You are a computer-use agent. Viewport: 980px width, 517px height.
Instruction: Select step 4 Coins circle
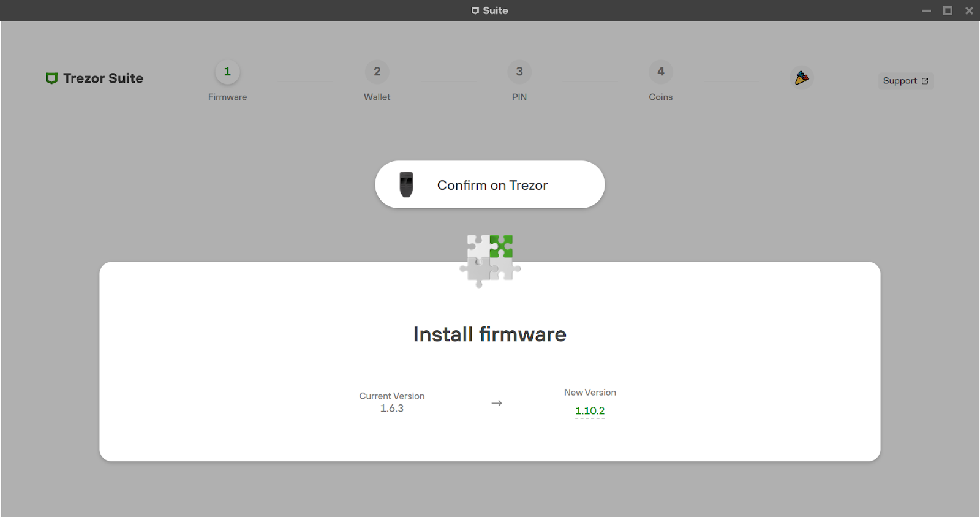661,72
